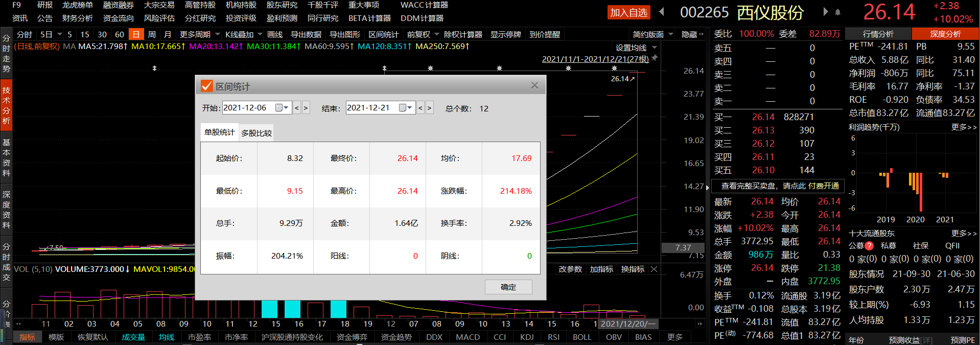980x345 pixels.
Task: Close the volume indicator panel
Action: pyautogui.click(x=654, y=269)
